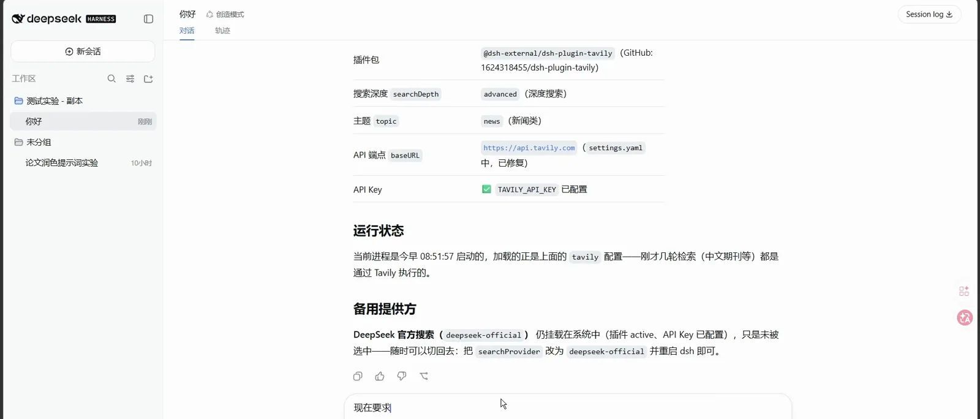This screenshot has height=419, width=980.
Task: Click the 工作区 section label
Action: coord(24,78)
